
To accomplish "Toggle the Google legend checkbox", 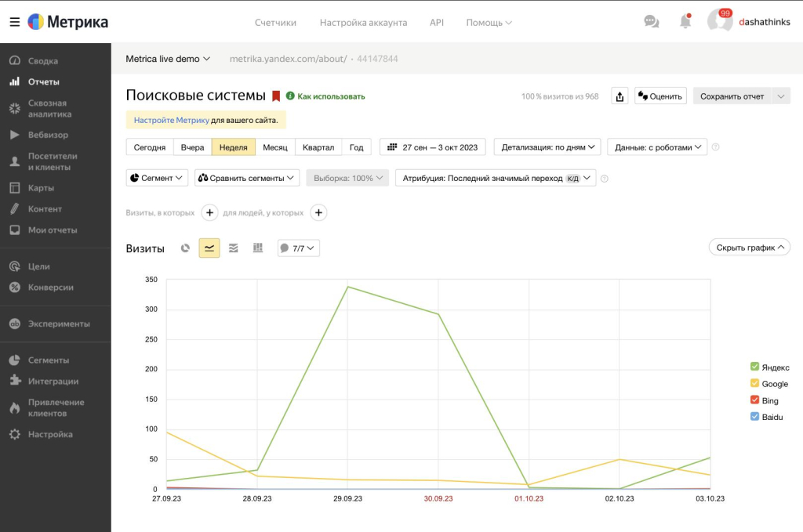I will point(754,384).
